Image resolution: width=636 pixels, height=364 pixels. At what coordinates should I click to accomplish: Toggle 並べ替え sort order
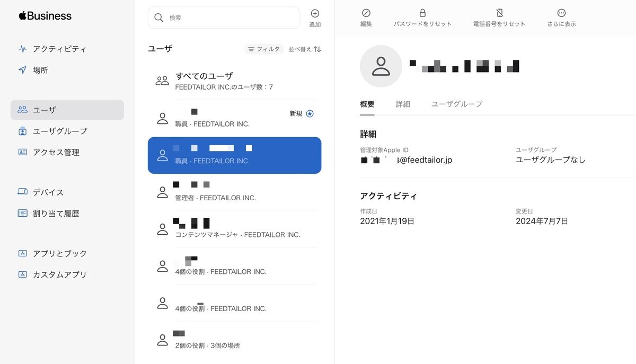pyautogui.click(x=305, y=49)
